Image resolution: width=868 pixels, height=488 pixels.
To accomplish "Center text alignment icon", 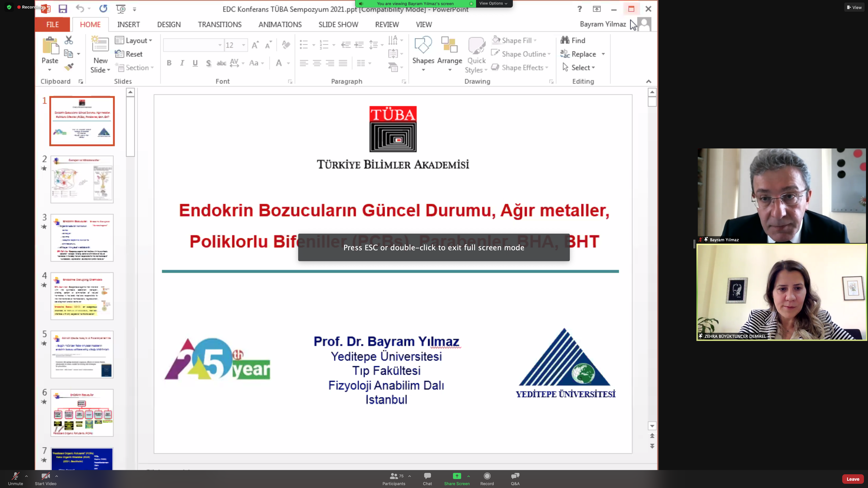I will (317, 63).
